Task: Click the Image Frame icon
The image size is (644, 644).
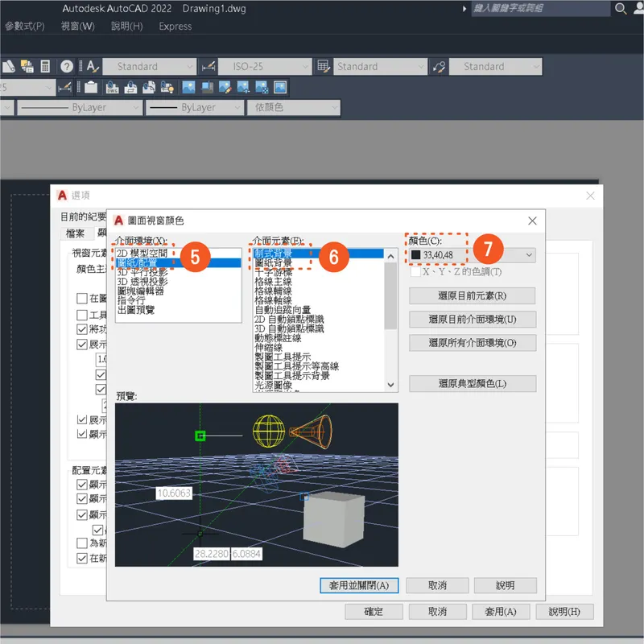Action: (280, 87)
